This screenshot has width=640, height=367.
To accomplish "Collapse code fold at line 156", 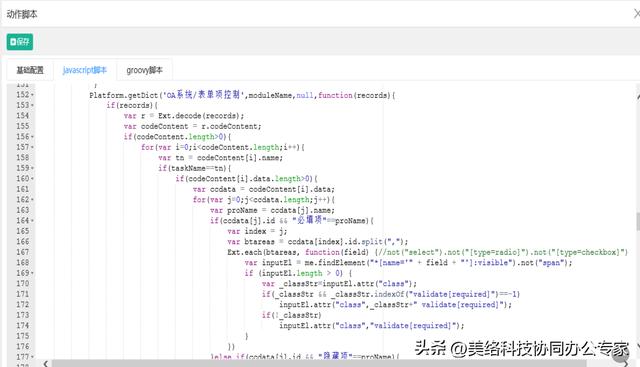I will click(32, 137).
